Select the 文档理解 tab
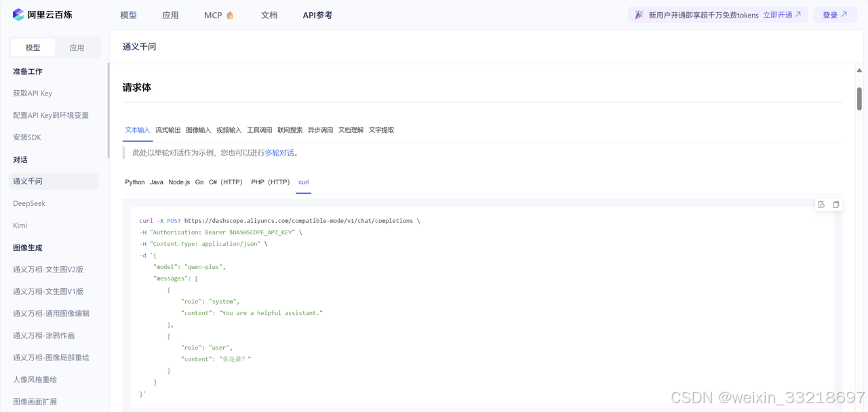This screenshot has height=412, width=868. pyautogui.click(x=351, y=130)
